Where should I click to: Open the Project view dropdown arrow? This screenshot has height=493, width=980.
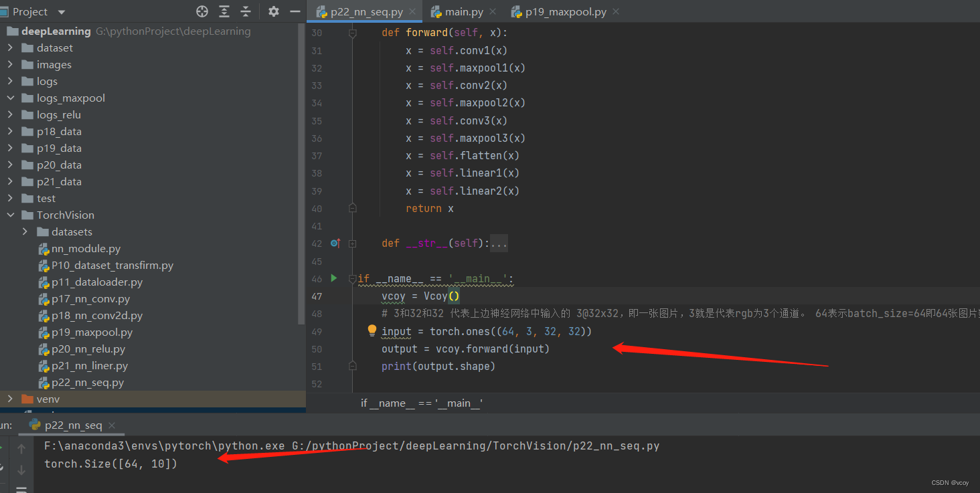click(62, 12)
